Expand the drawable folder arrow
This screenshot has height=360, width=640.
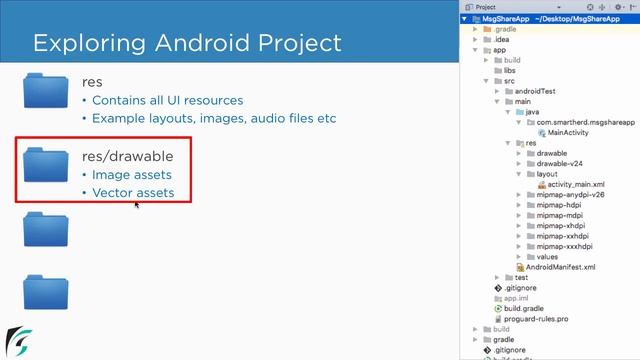(x=519, y=153)
